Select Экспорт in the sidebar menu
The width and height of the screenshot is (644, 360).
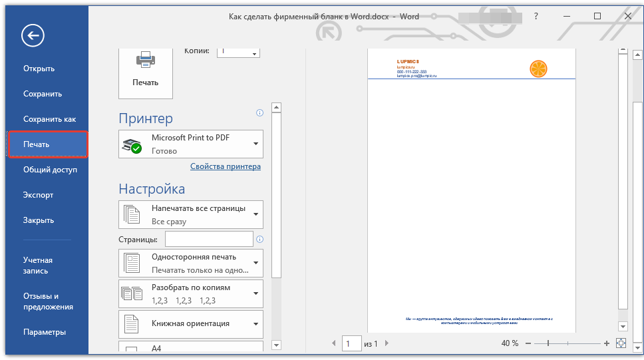[38, 195]
